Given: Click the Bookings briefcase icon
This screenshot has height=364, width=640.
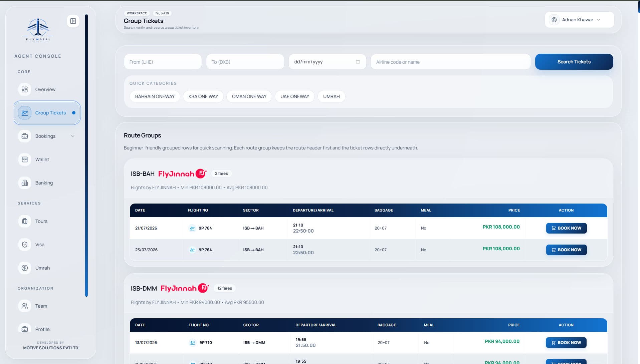Looking at the screenshot, I should [25, 136].
